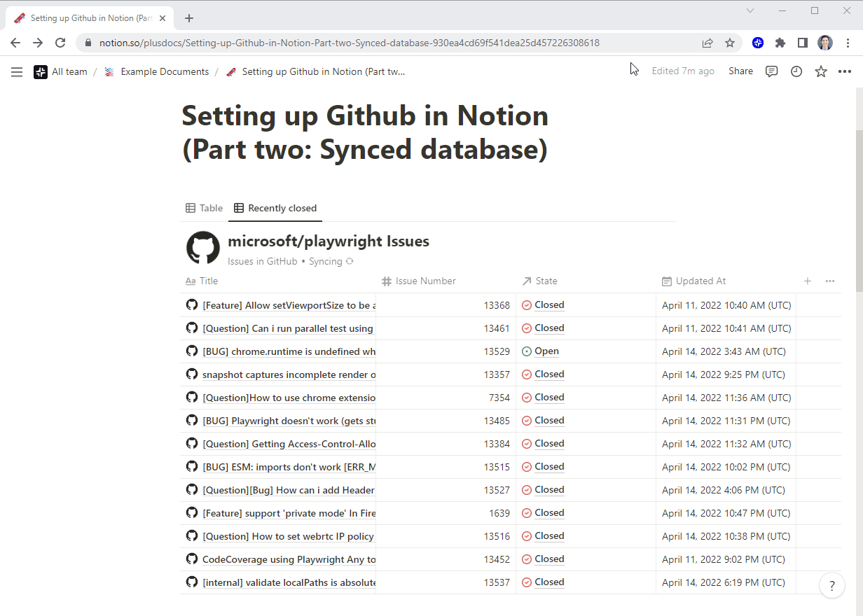The image size is (863, 616).
Task: Open database column options ellipsis
Action: point(830,281)
